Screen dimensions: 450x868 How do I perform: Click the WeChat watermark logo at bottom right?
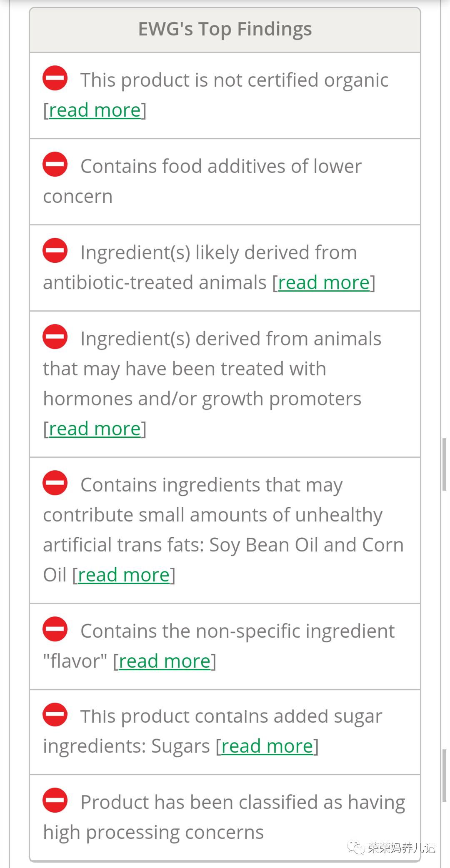point(356,847)
